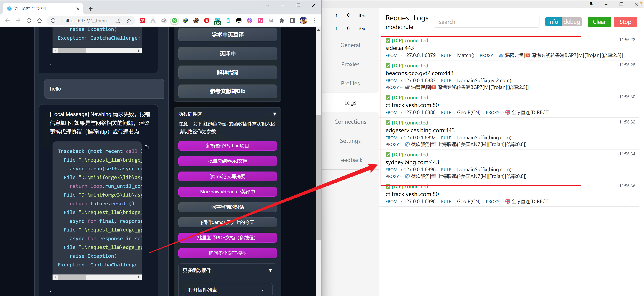The width and height of the screenshot is (644, 296).
Task: Click inside the log Search field
Action: coord(486,22)
